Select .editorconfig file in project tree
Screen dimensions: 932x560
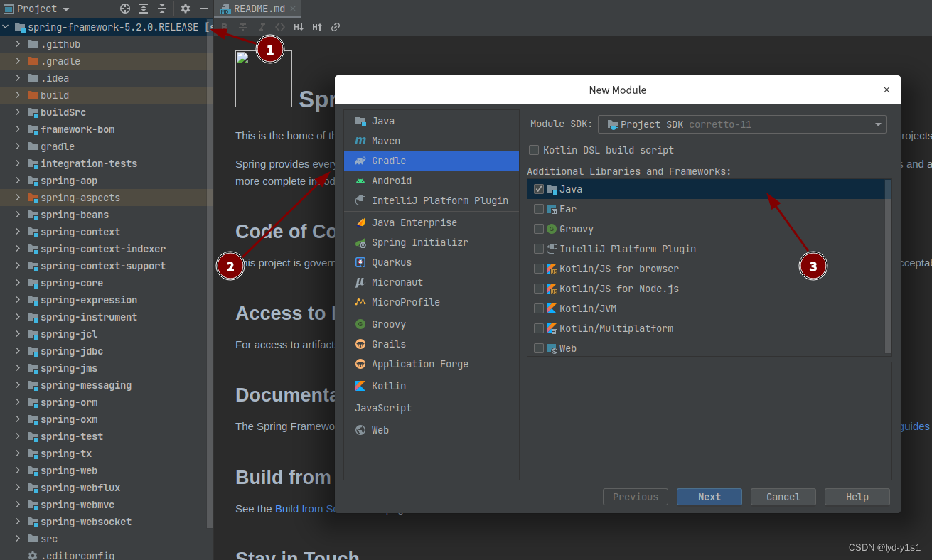[x=103, y=555]
